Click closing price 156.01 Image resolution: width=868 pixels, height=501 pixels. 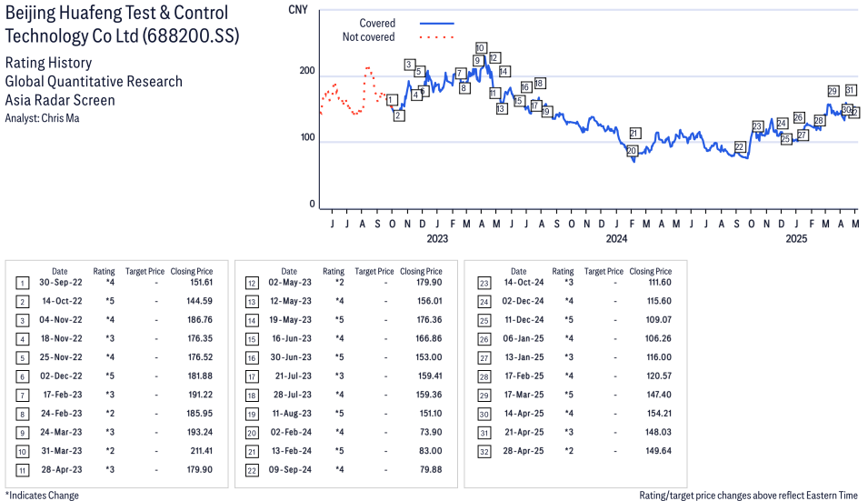[x=430, y=301]
